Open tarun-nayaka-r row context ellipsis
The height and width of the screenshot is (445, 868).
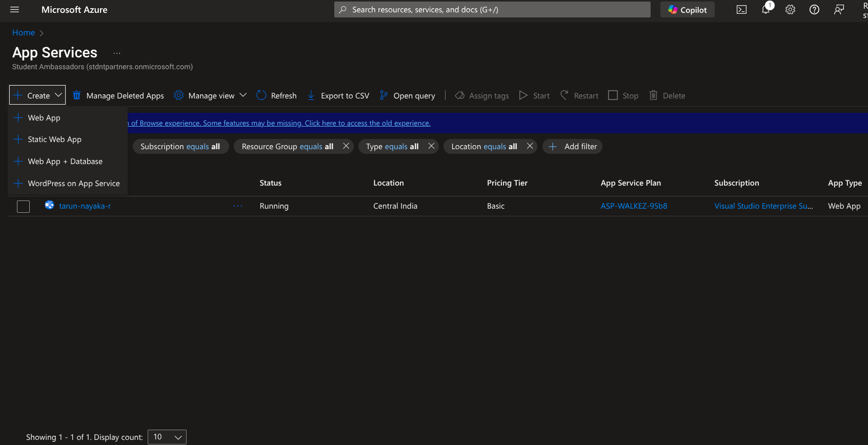[x=238, y=206]
